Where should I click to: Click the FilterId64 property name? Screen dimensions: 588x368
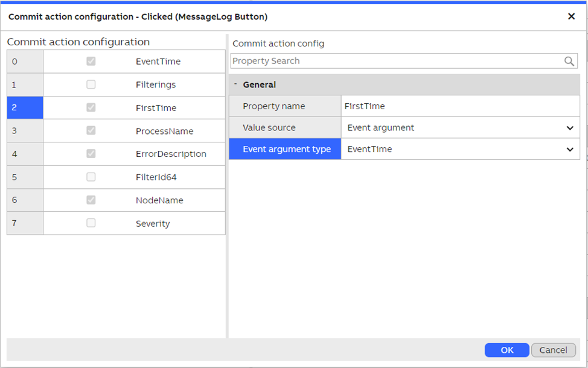click(x=156, y=177)
